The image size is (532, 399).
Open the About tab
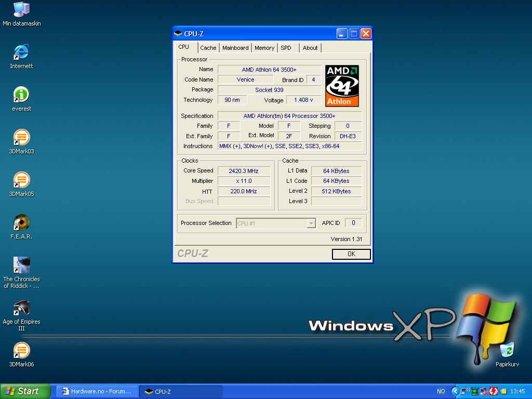(x=310, y=48)
